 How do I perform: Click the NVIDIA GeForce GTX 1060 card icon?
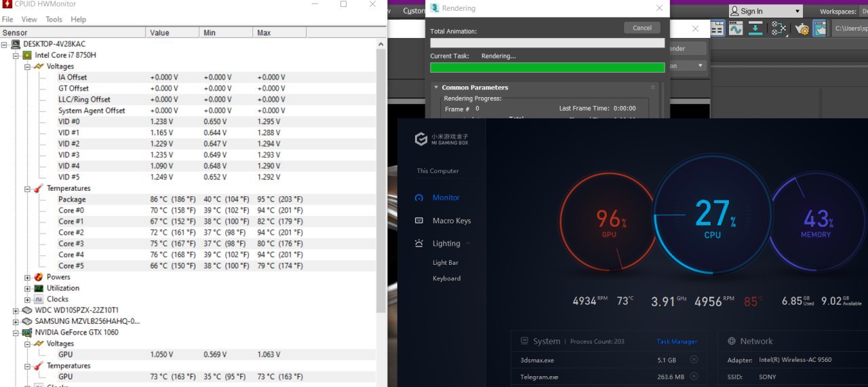click(27, 332)
